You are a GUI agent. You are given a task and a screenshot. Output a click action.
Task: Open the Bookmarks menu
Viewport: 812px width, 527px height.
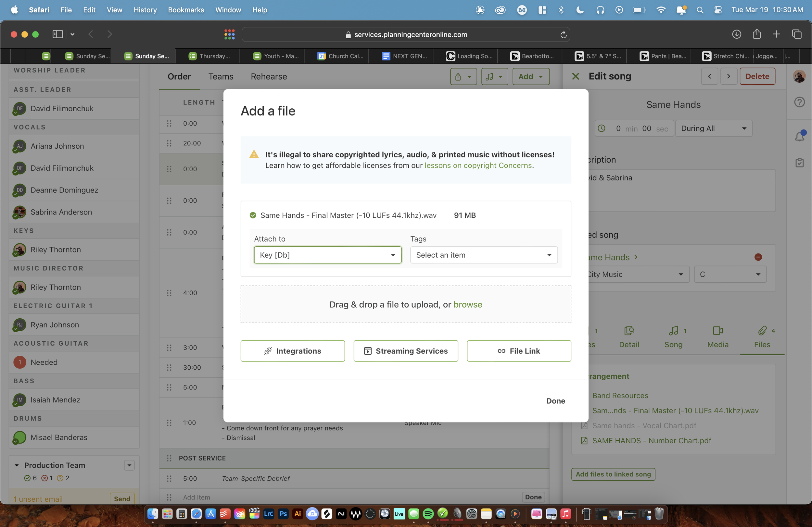[185, 10]
